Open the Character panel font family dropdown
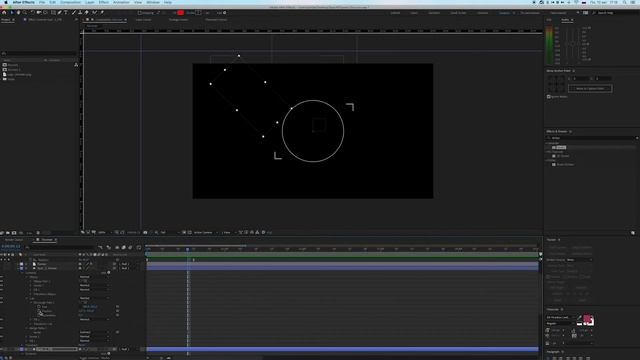Viewport: 640px width, 360px height. [x=561, y=317]
